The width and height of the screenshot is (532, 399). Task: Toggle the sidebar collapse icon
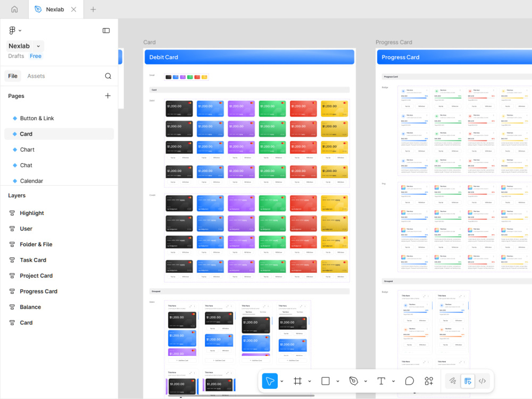106,30
